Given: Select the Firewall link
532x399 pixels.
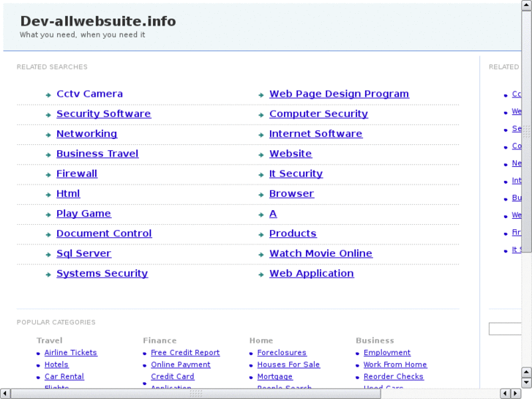Looking at the screenshot, I should pyautogui.click(x=77, y=174).
